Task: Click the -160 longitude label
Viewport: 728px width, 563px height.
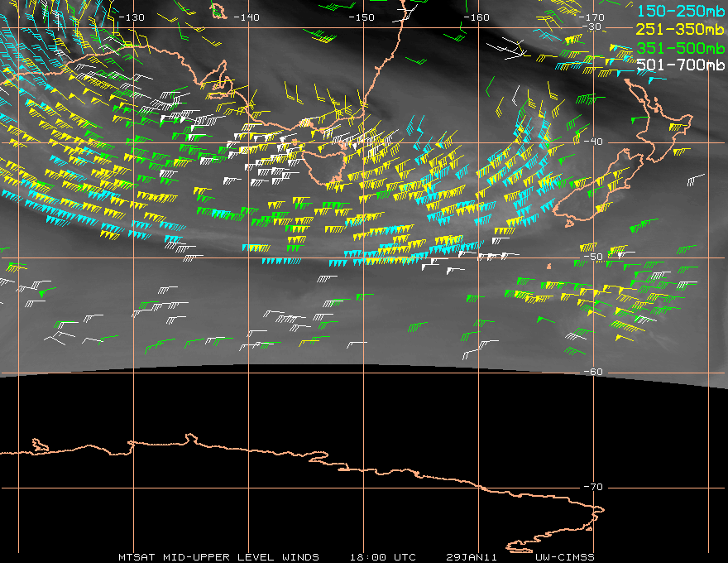Action: pyautogui.click(x=477, y=17)
